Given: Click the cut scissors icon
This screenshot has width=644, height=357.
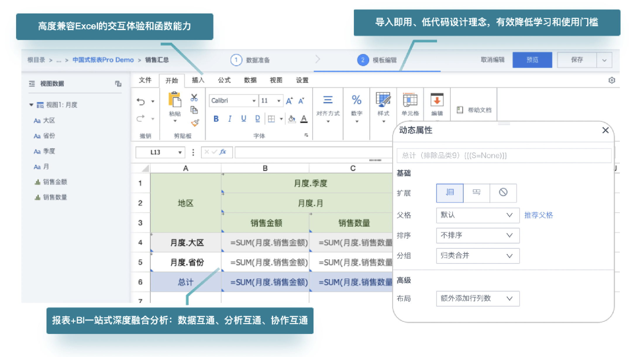Looking at the screenshot, I should click(194, 98).
